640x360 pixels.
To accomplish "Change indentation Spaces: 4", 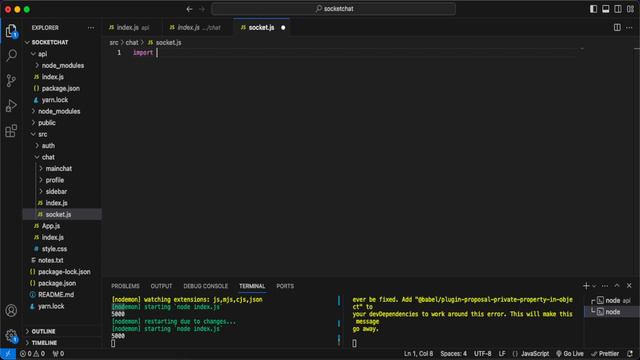I will (453, 354).
